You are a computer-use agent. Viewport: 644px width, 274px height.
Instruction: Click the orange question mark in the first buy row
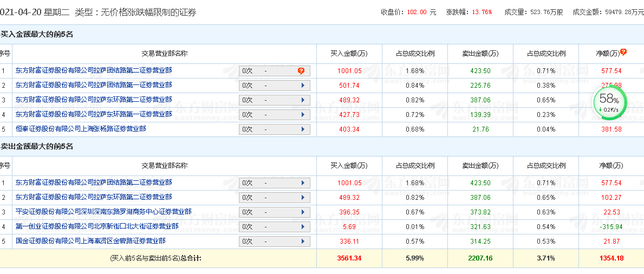click(301, 70)
